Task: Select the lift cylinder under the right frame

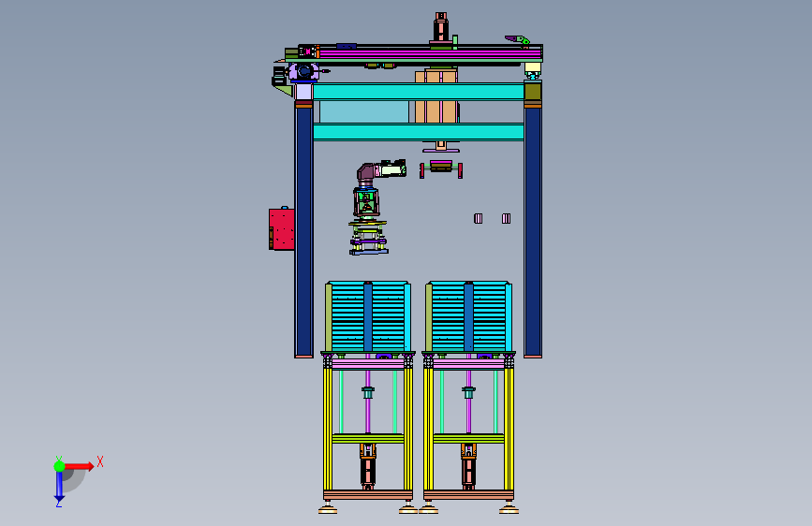Action: pyautogui.click(x=468, y=466)
